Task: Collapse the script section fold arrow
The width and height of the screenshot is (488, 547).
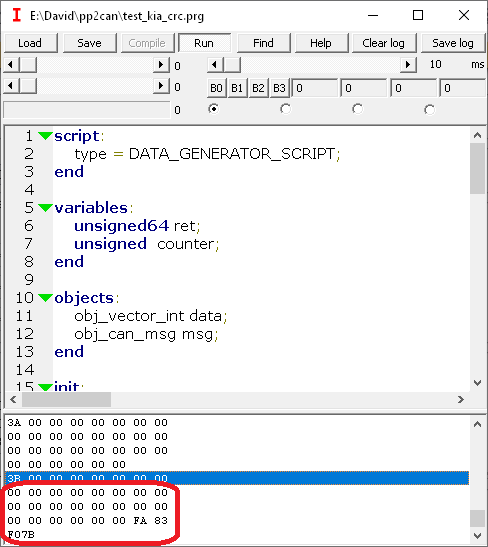Action: pos(45,135)
